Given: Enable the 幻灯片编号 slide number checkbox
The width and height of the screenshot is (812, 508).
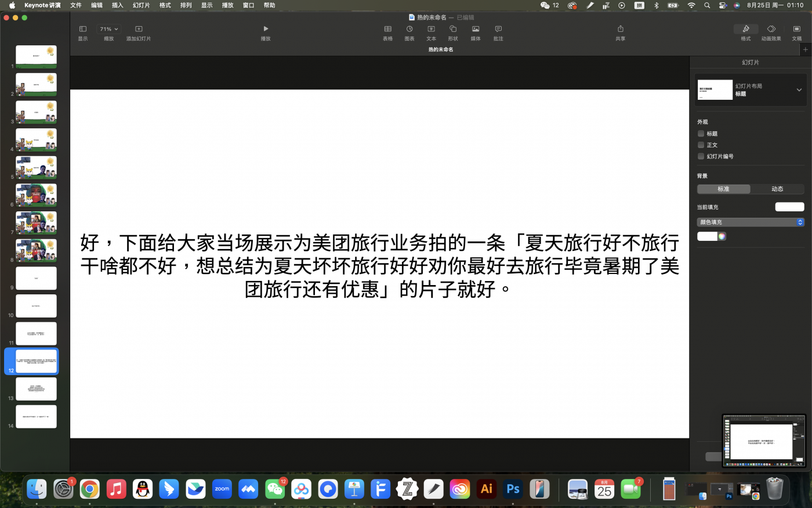Looking at the screenshot, I should click(701, 156).
